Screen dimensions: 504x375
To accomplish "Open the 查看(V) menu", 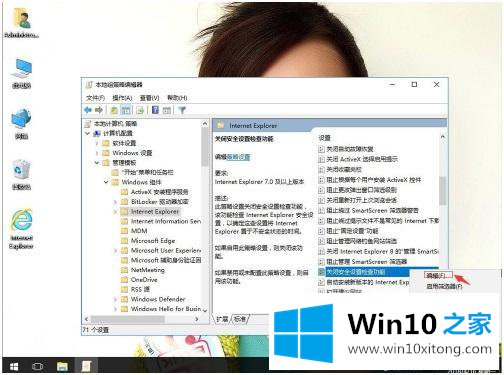I will (x=149, y=98).
